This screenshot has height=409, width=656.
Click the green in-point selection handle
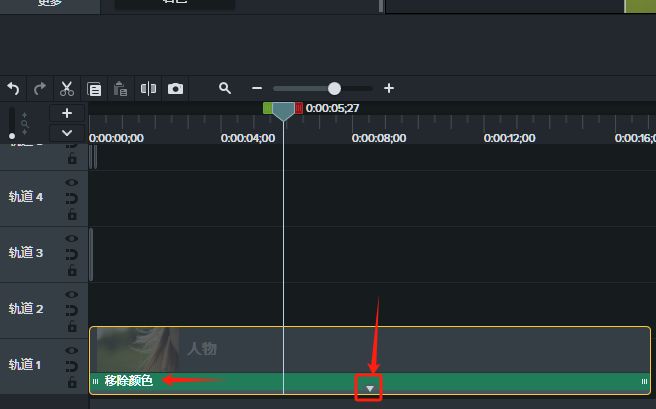[267, 108]
